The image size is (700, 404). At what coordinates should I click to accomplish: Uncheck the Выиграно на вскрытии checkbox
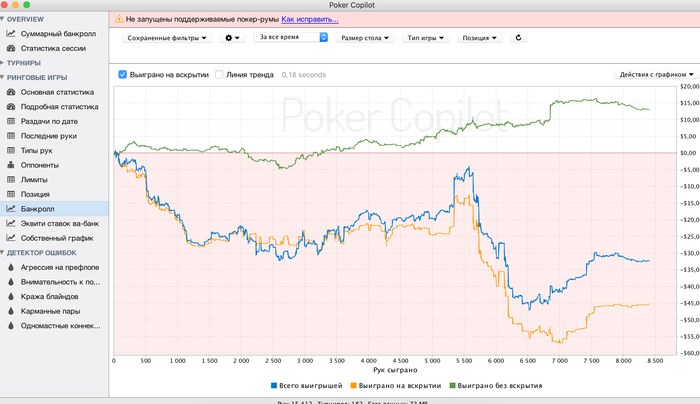pos(122,75)
